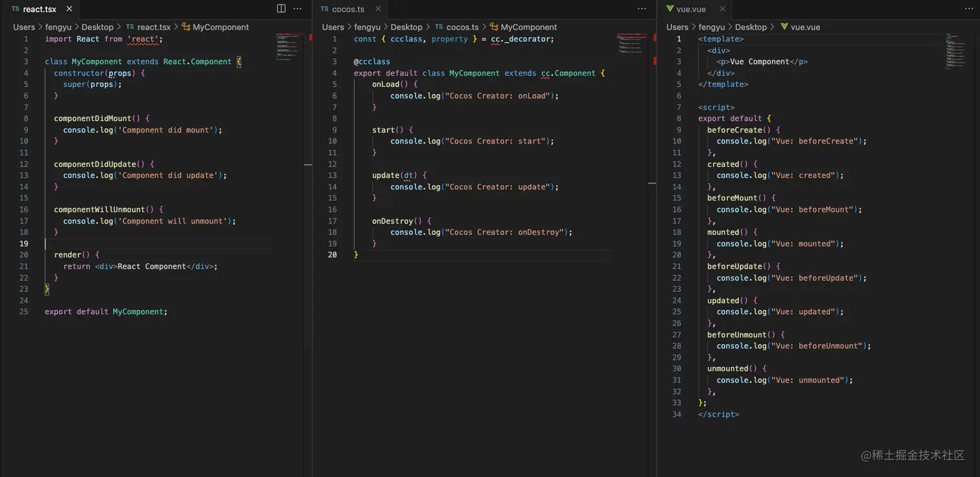980x477 pixels.
Task: Click the react.tsx minimap
Action: 289,47
